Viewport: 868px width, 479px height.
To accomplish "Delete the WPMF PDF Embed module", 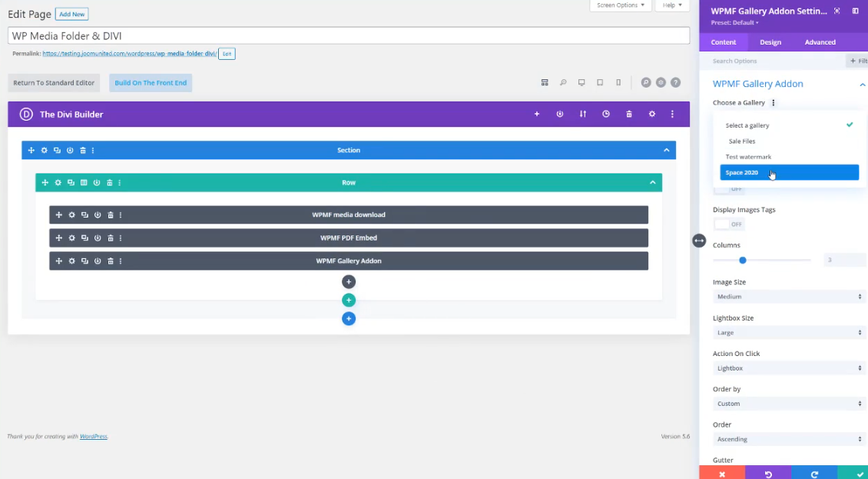I will (x=111, y=238).
